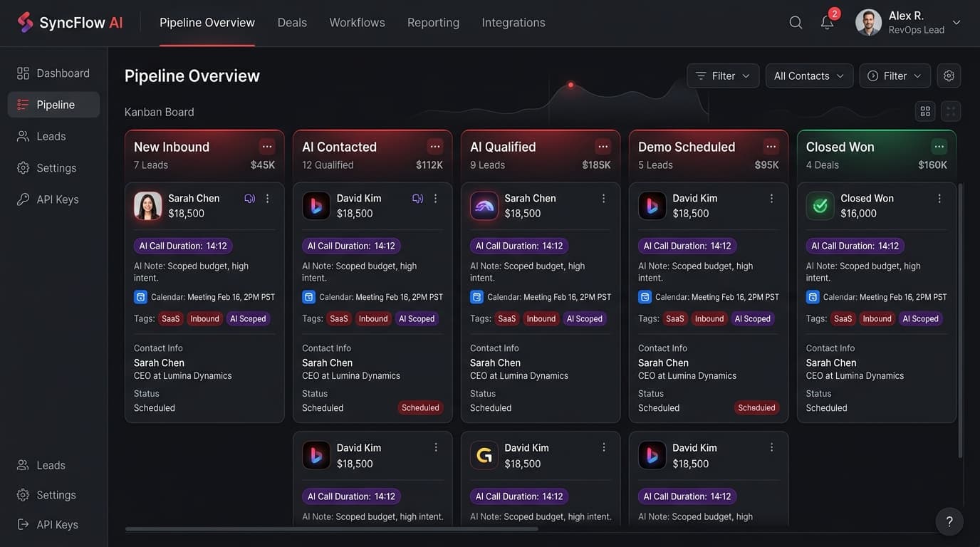980x547 pixels.
Task: Open kebab menu on lower AI Contacted David Kim card
Action: coord(436,447)
